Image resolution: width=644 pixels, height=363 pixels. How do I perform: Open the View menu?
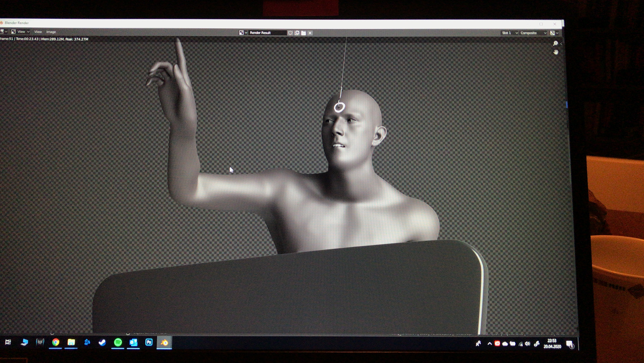(x=38, y=32)
